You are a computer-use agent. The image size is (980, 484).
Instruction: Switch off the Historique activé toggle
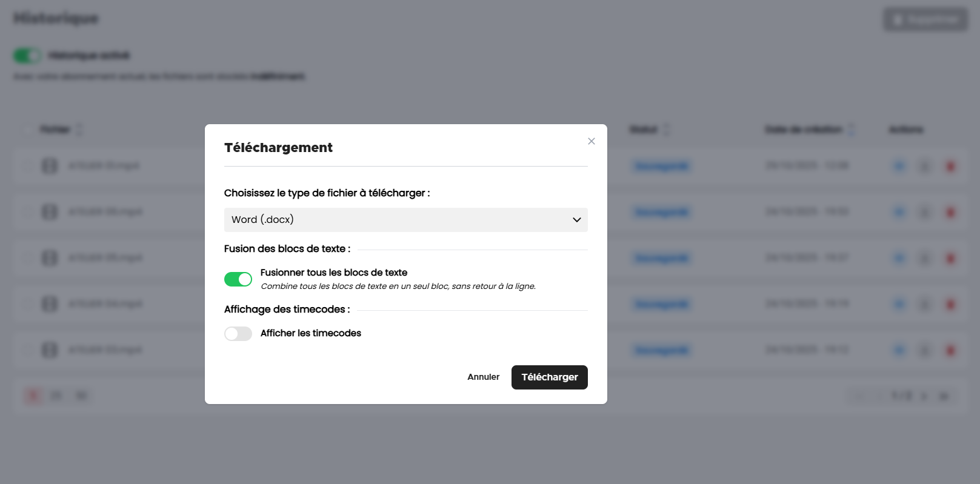tap(27, 56)
